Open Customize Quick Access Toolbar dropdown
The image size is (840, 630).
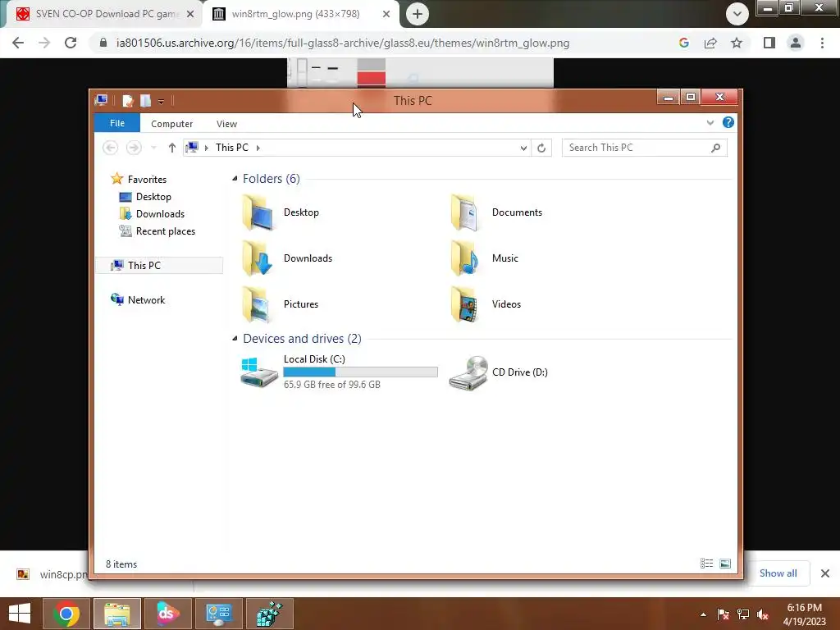coord(161,101)
